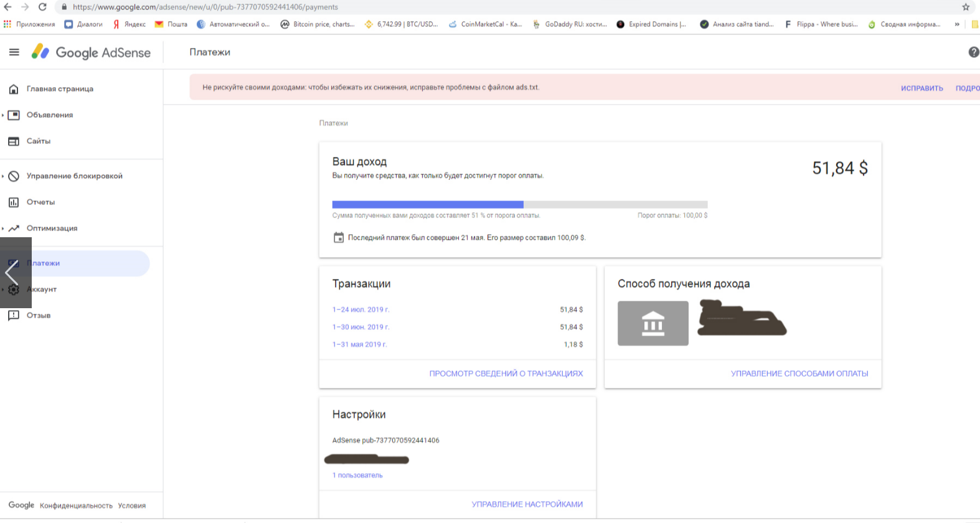Go back with browser back arrow
The width and height of the screenshot is (980, 523).
coord(7,7)
